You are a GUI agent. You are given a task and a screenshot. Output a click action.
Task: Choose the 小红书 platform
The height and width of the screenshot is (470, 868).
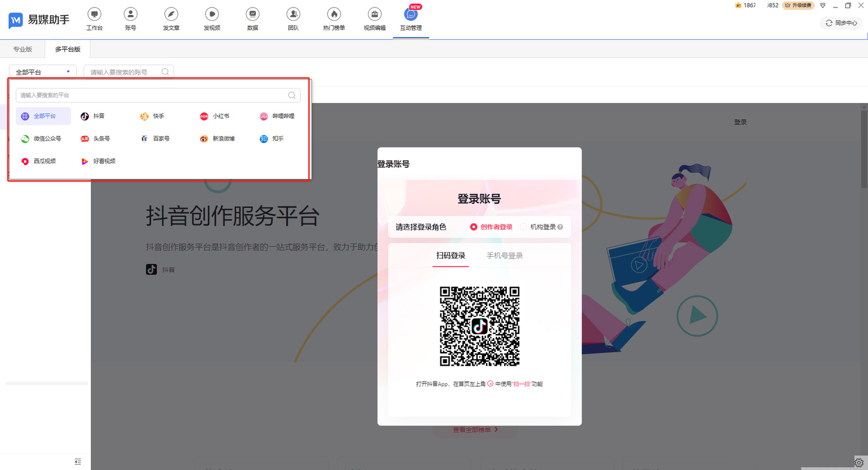coord(215,116)
